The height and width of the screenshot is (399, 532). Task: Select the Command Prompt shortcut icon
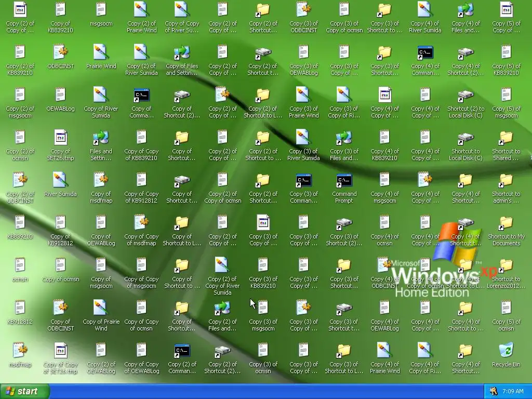click(x=344, y=180)
